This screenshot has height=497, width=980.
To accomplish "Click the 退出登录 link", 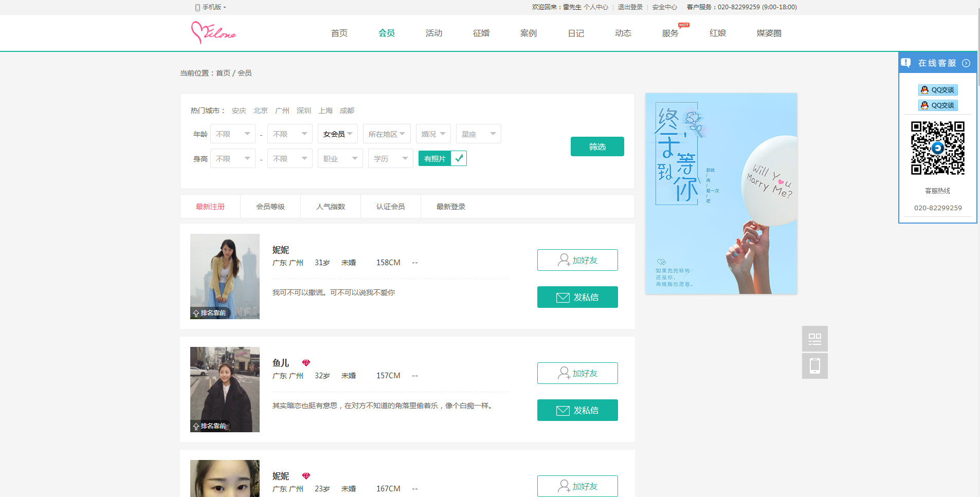I will pyautogui.click(x=630, y=7).
